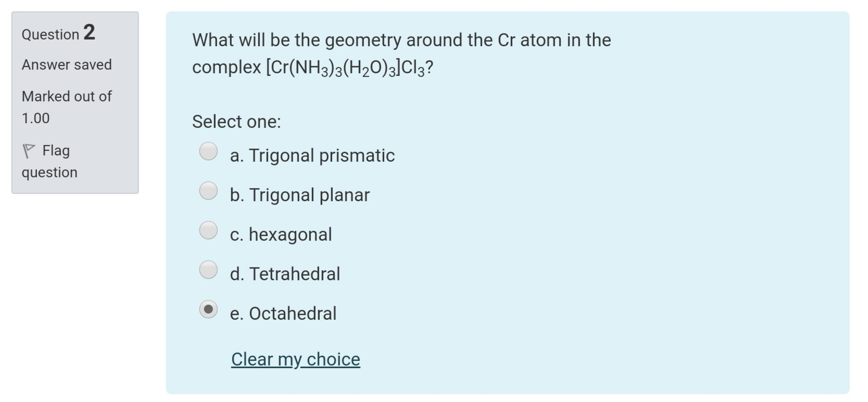Image resolution: width=868 pixels, height=402 pixels.
Task: Click the option label a. Trigonal prismatic
Action: point(312,155)
